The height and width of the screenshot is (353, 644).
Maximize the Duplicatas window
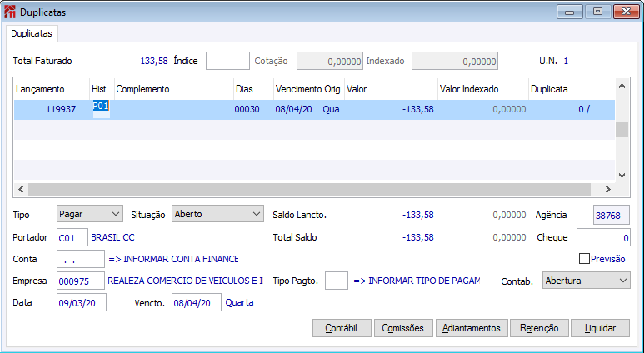[x=597, y=12]
